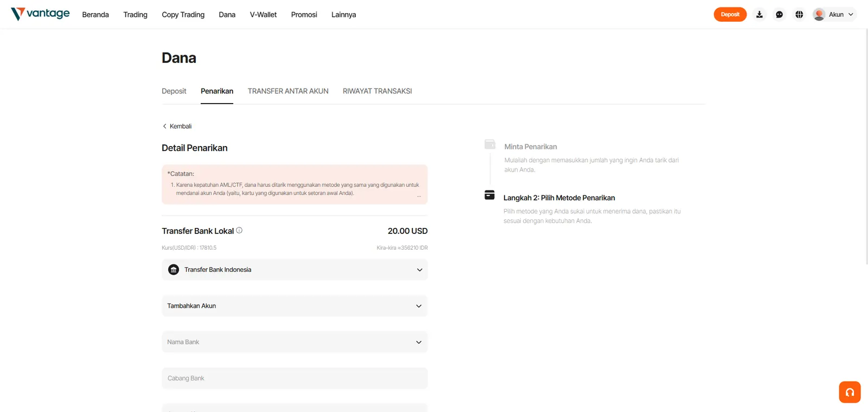The height and width of the screenshot is (412, 868).
Task: Click the Minta Penarikan step title
Action: click(x=531, y=147)
